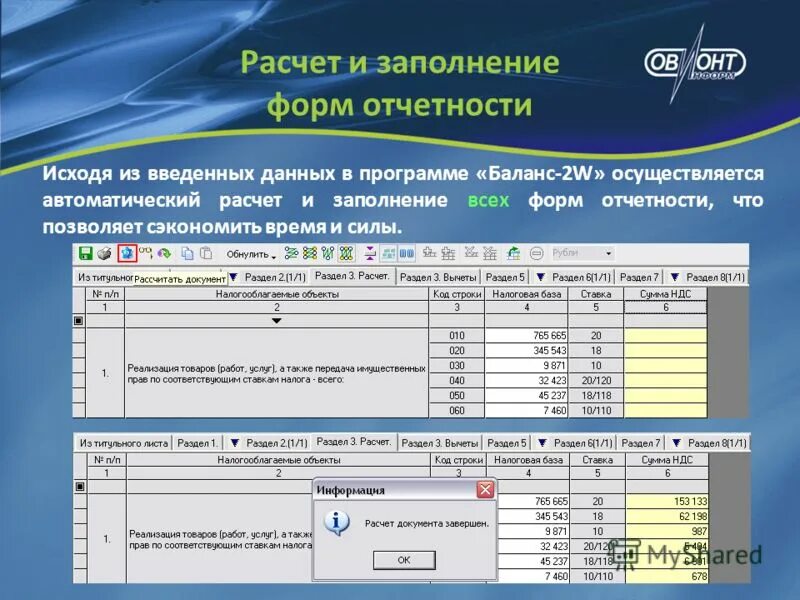Click the green arrow table export icon
800x600 pixels.
[x=513, y=253]
